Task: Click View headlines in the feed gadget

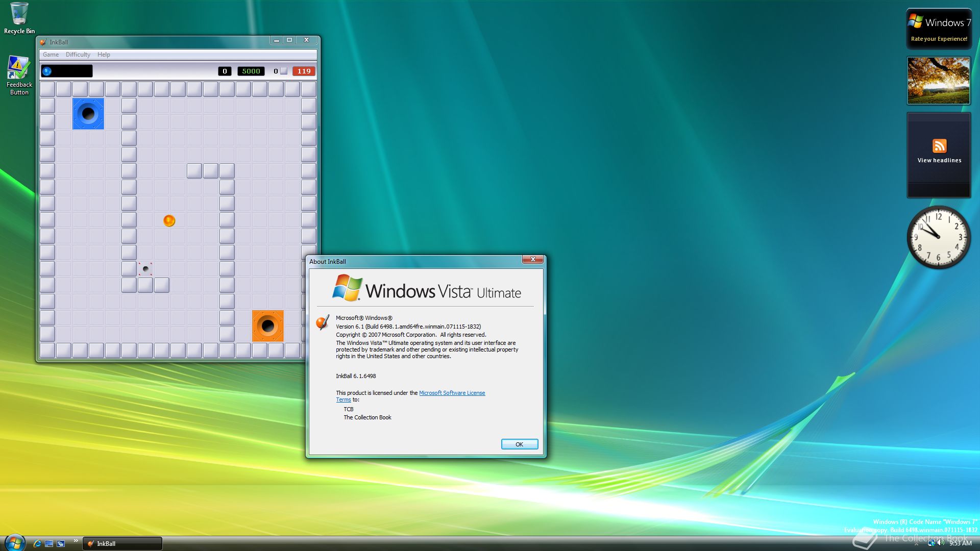Action: tap(939, 160)
